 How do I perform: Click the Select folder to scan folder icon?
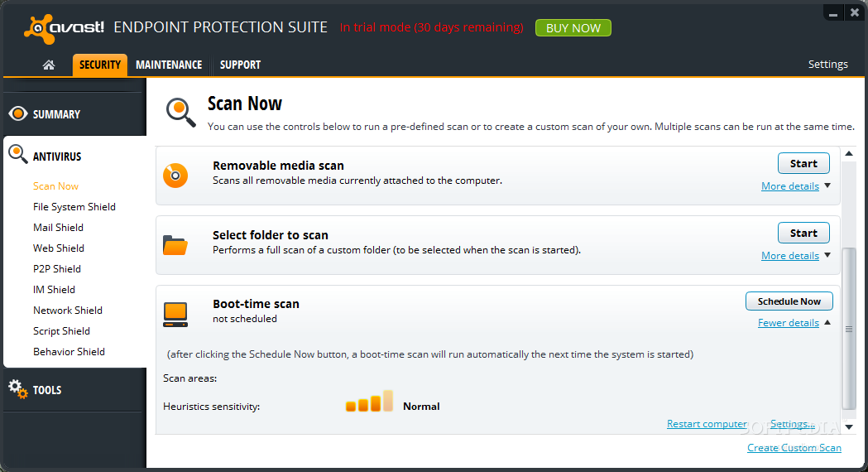(x=175, y=245)
